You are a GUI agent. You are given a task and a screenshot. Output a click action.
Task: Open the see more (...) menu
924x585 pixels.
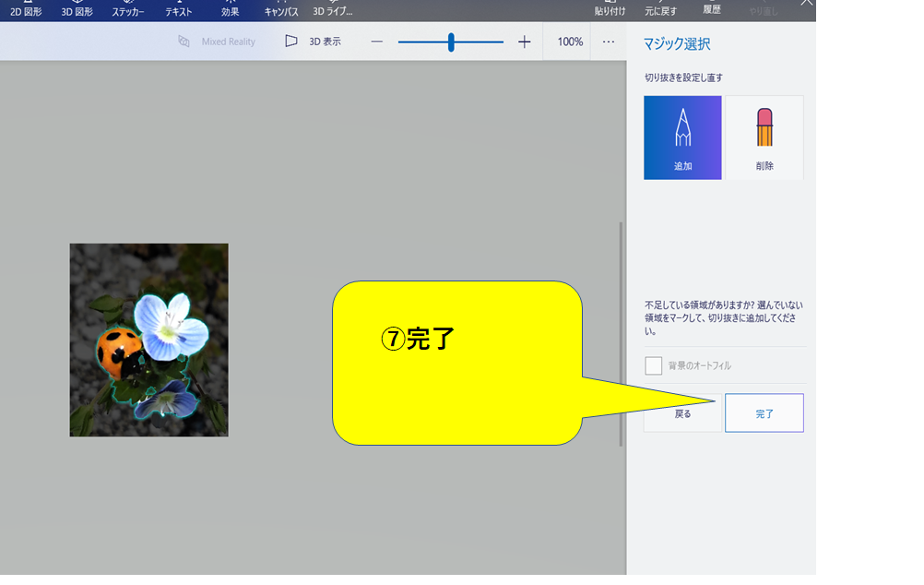coord(607,42)
